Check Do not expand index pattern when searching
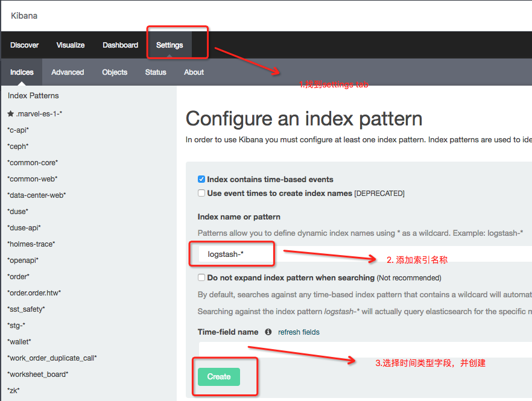 201,277
